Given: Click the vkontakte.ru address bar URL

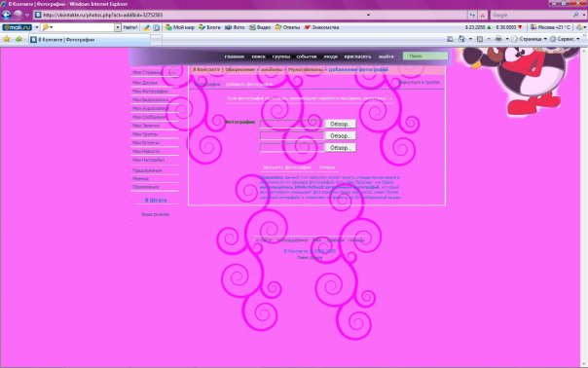Looking at the screenshot, I should click(x=102, y=15).
